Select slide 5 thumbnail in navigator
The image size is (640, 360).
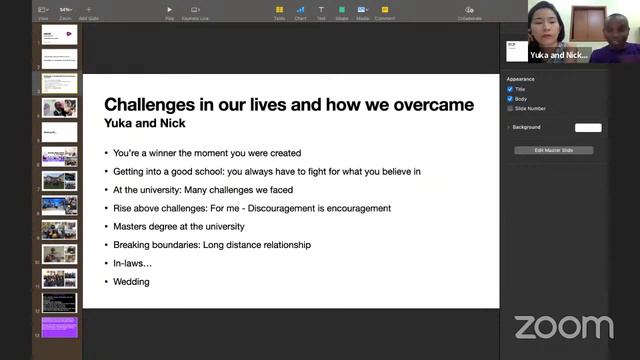pos(60,132)
